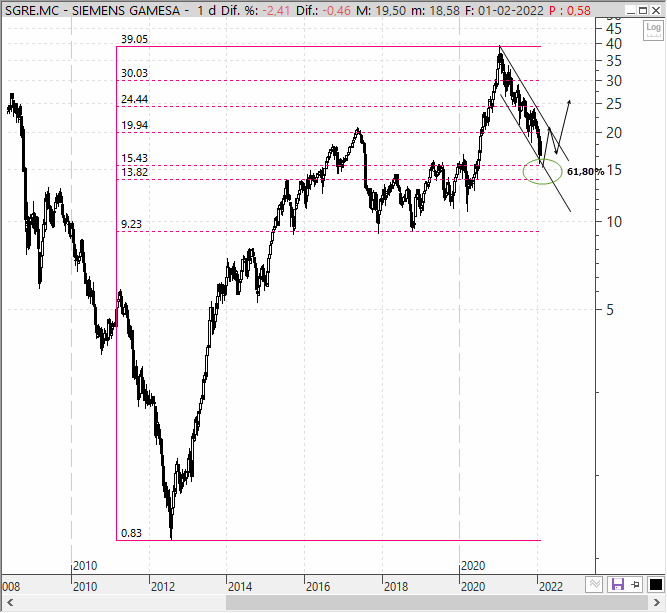The height and width of the screenshot is (613, 667).
Task: Open the black color swatch
Action: pyautogui.click(x=656, y=585)
